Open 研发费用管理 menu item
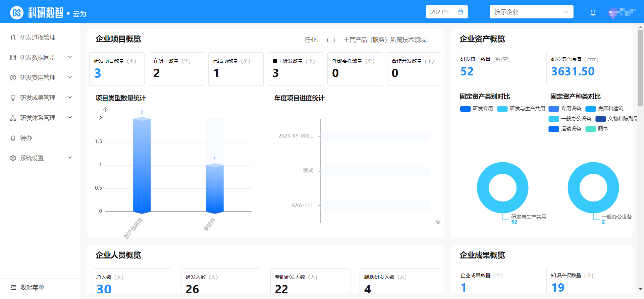The width and height of the screenshot is (644, 299). [40, 77]
